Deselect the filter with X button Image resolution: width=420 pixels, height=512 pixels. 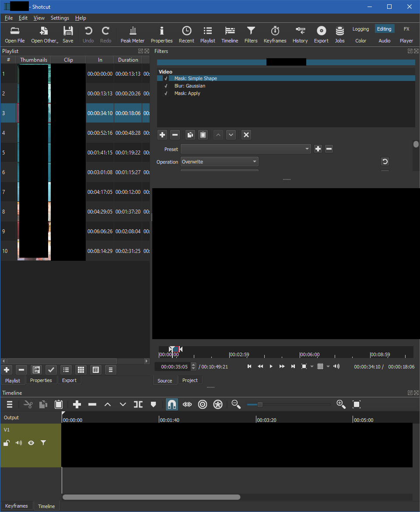246,135
